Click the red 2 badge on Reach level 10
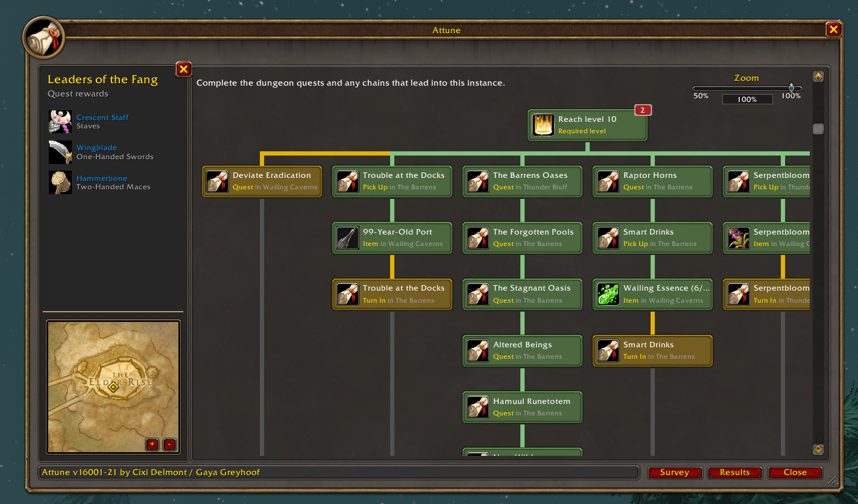The width and height of the screenshot is (858, 504). tap(643, 110)
